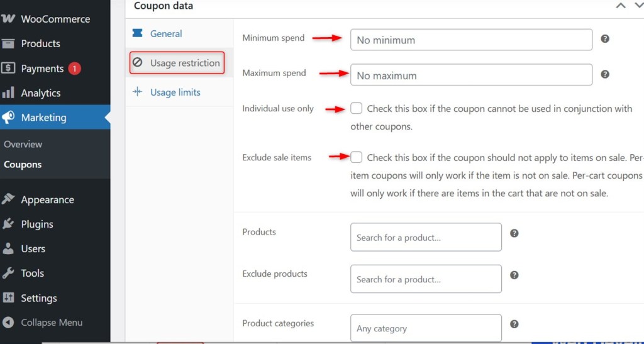
Task: Click the Collapse Menu arrow icon
Action: coord(8,323)
